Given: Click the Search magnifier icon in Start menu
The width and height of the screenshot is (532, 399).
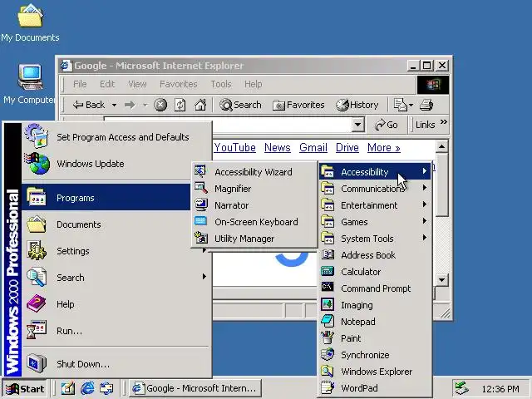Looking at the screenshot, I should 37,277.
